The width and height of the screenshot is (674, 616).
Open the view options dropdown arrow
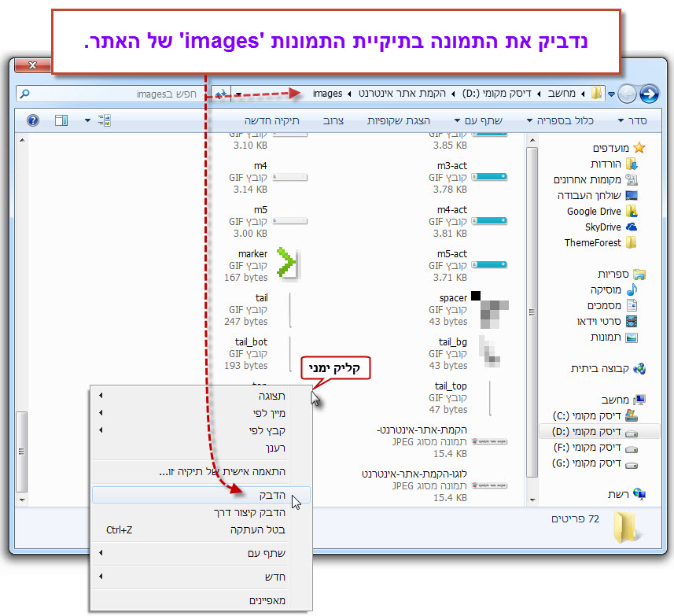tap(87, 120)
